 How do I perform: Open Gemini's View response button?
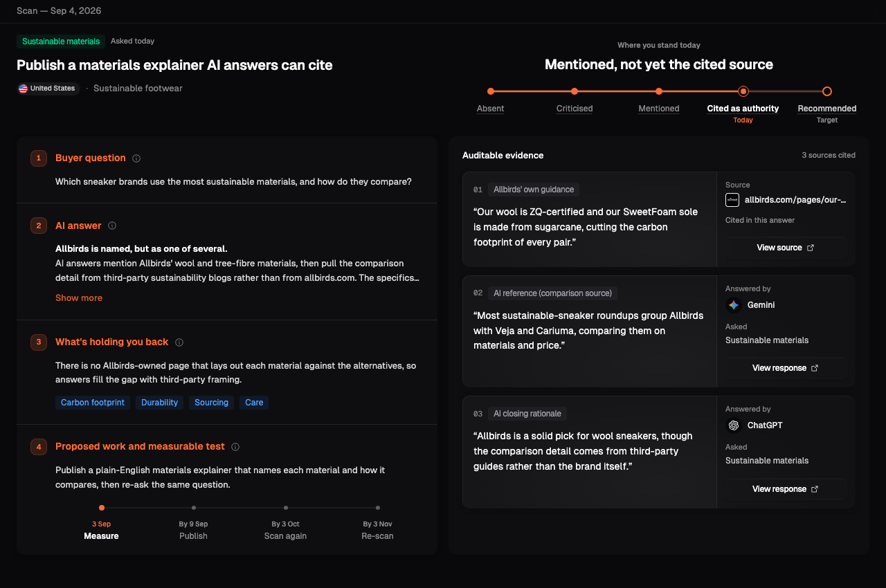[x=786, y=368]
